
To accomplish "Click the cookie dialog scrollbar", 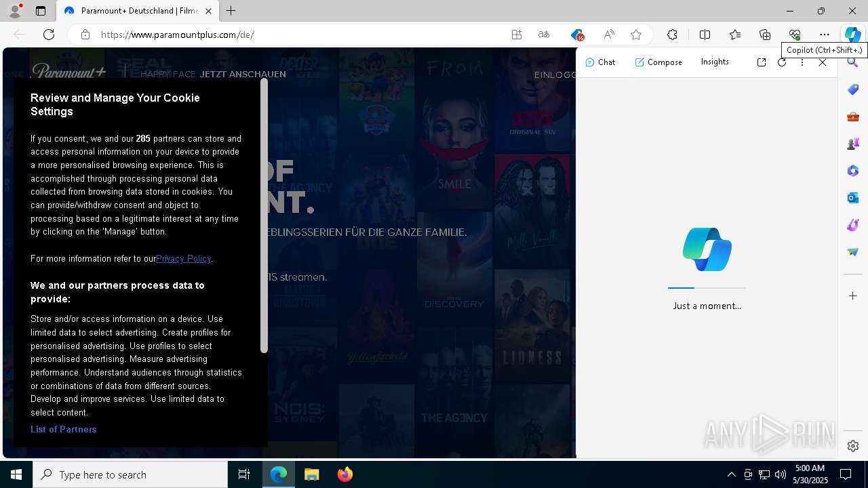I will (264, 217).
